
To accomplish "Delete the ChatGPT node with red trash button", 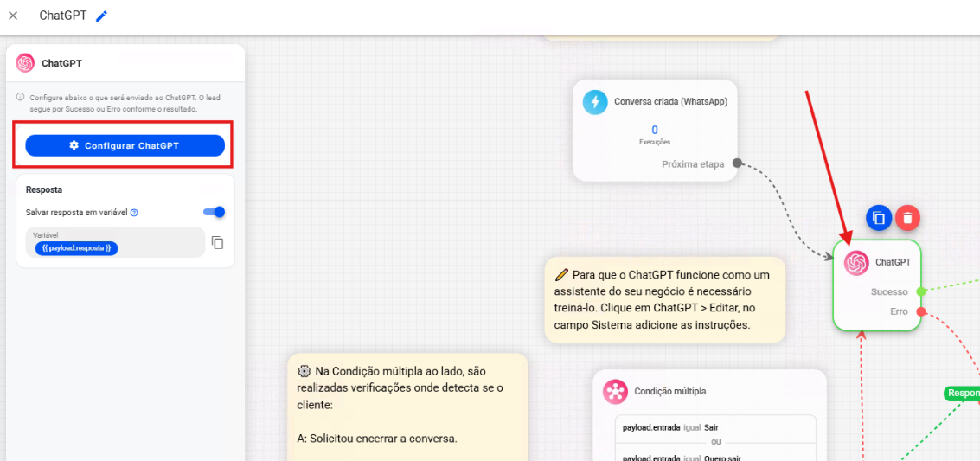I will point(908,218).
